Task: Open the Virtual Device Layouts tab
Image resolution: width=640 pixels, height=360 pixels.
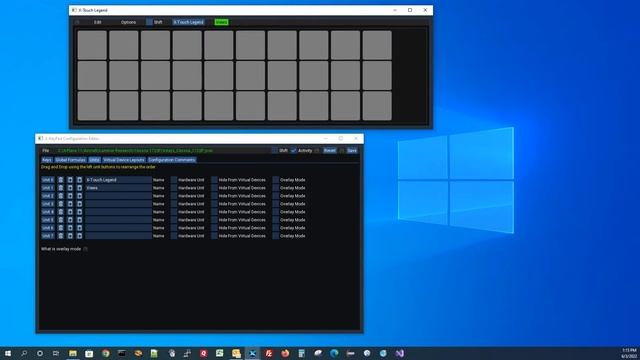Action: 124,160
